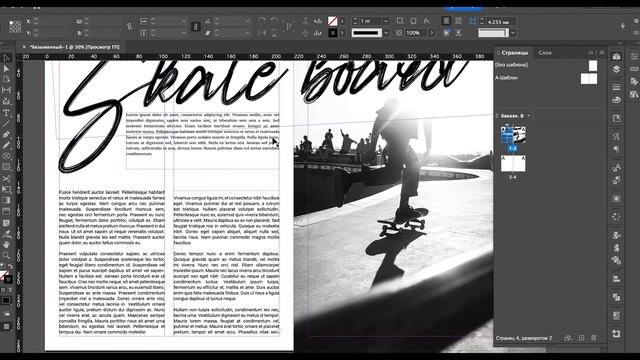Click the Rotate 90° counter-clockwise icon
This screenshot has width=640, height=360.
(274, 21)
